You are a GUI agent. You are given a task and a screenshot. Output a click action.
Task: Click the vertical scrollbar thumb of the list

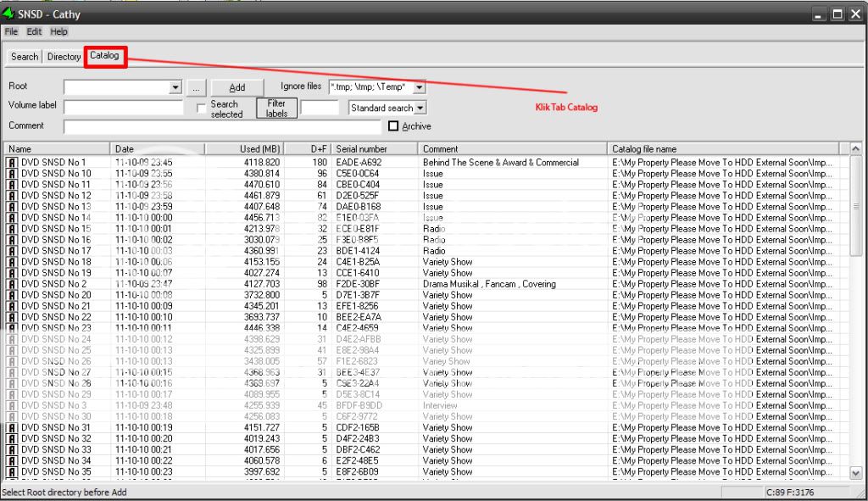tap(856, 206)
